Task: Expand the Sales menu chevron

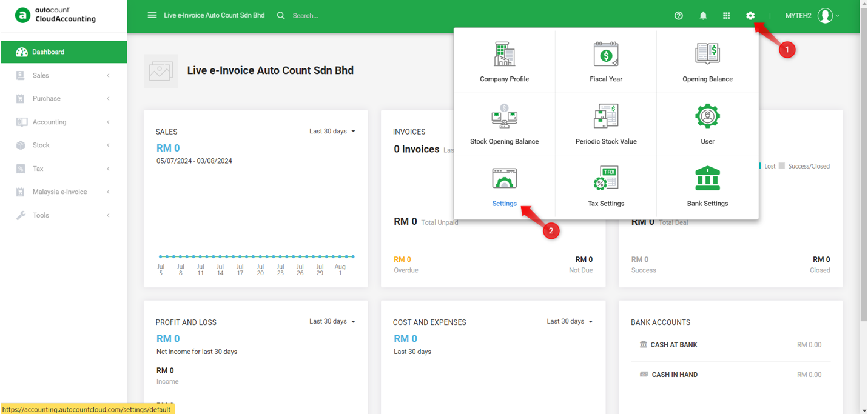Action: click(108, 76)
